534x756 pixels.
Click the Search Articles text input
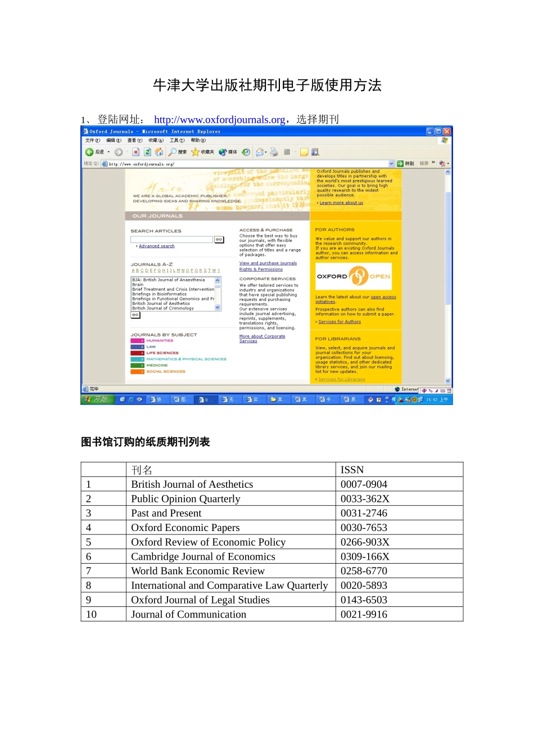172,240
